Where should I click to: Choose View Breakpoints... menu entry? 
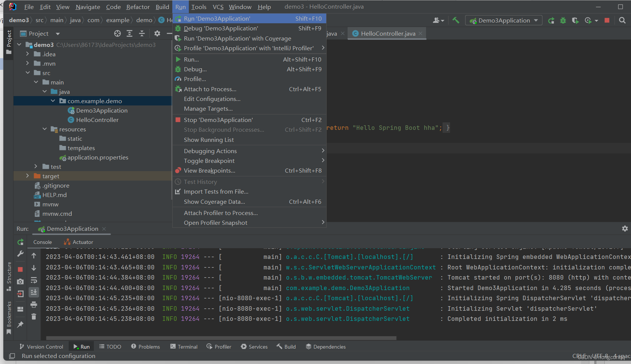249,170
